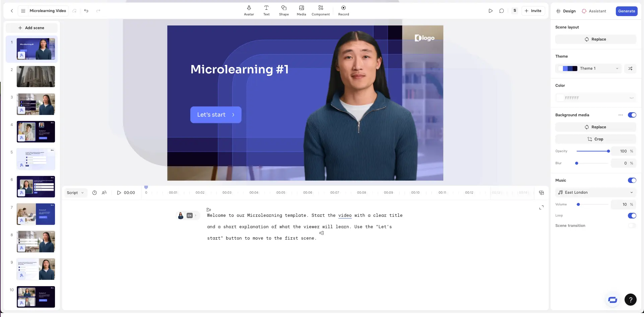Turn off the Music toggle
644x317 pixels.
(x=632, y=180)
